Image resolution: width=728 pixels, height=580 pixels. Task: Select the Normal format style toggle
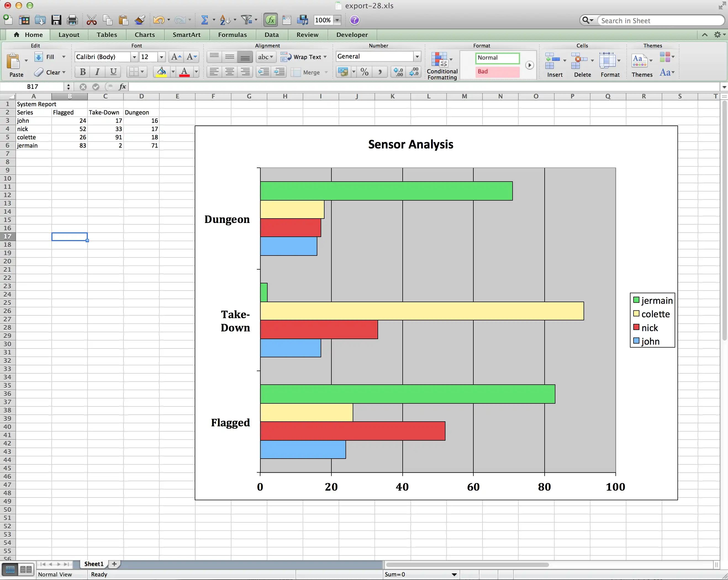(x=498, y=57)
